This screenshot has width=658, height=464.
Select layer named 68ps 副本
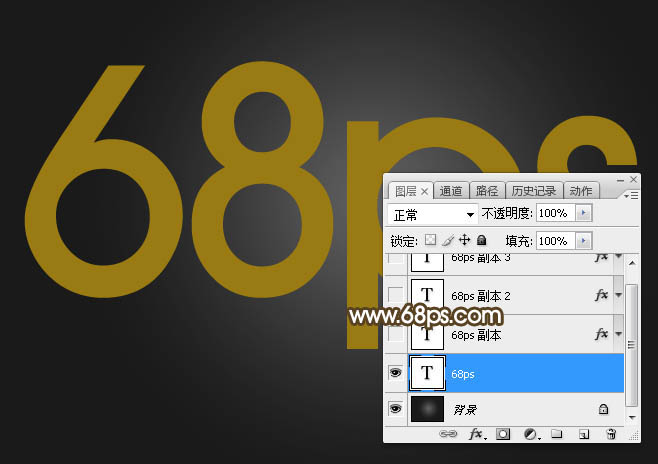point(476,335)
